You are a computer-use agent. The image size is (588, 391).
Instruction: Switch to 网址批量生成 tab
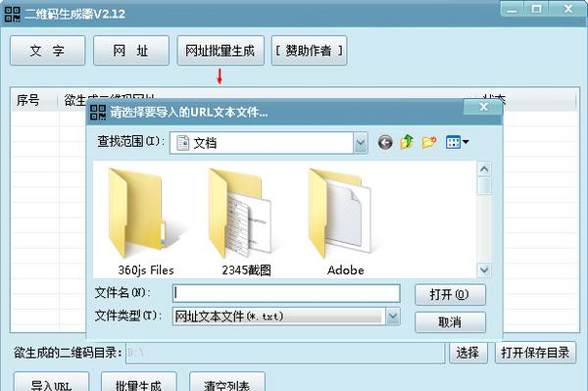[220, 51]
